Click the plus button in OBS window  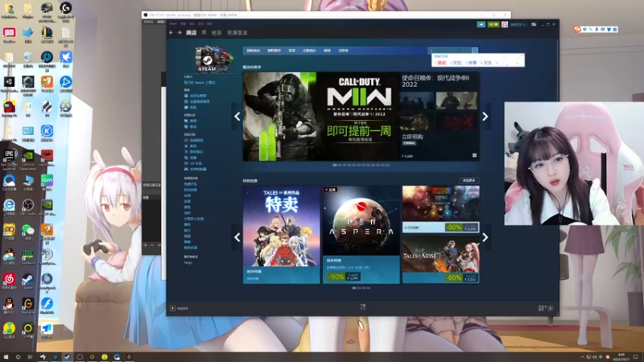tap(146, 245)
